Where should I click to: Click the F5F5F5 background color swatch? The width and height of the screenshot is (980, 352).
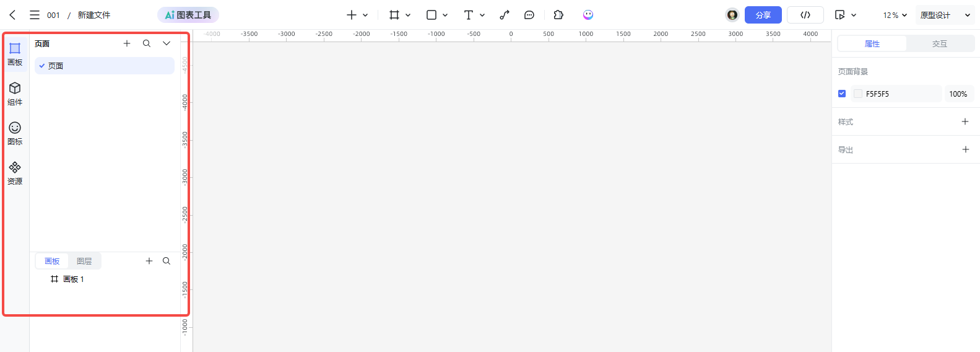858,94
